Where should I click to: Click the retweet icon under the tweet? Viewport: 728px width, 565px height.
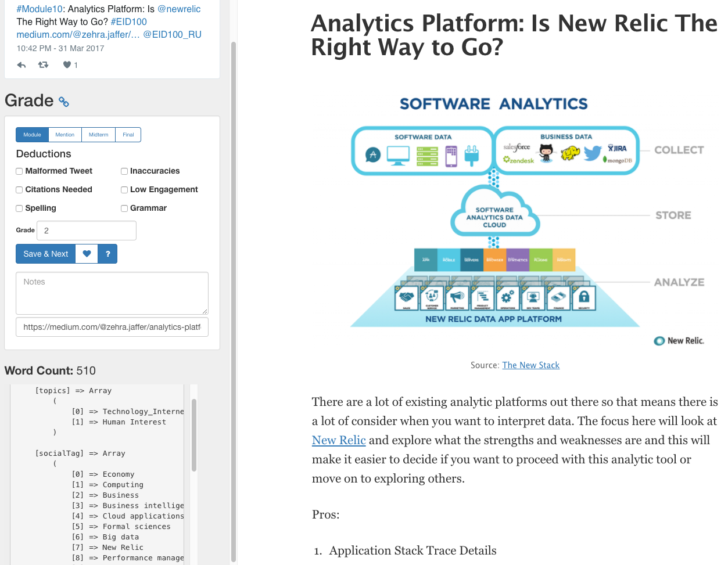point(43,65)
